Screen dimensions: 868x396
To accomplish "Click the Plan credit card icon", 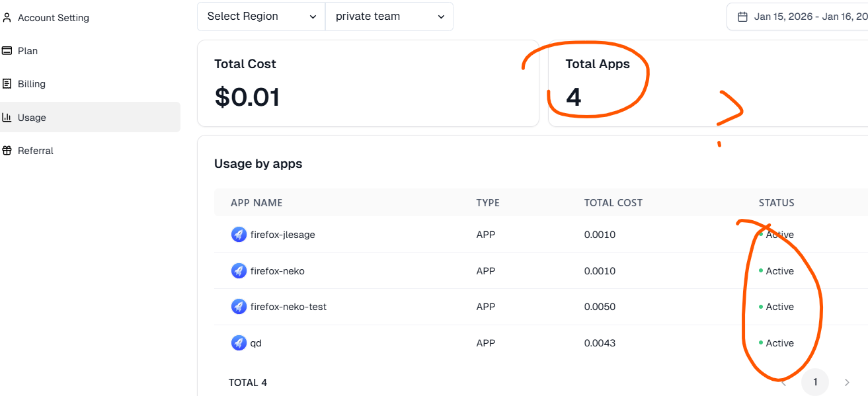I will tap(7, 51).
